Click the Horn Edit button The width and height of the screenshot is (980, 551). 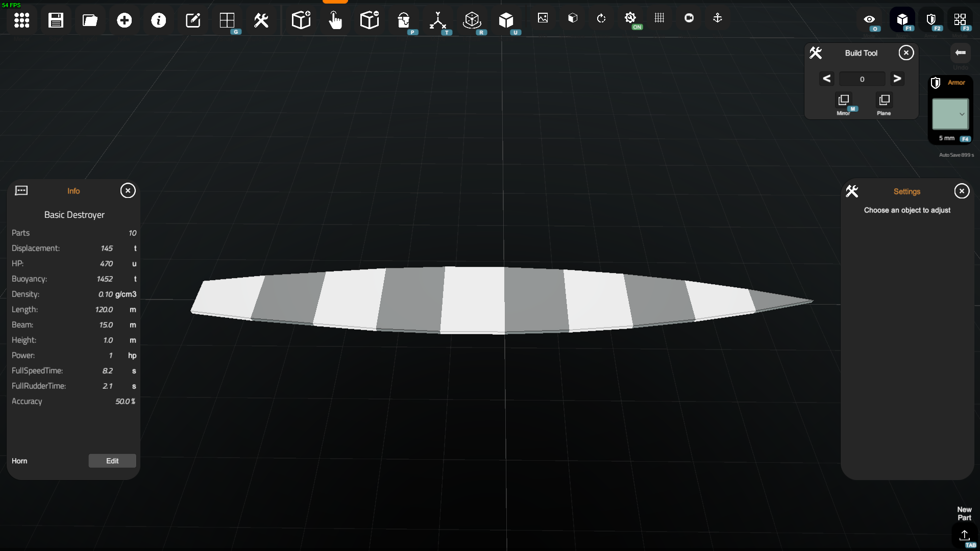pos(112,461)
